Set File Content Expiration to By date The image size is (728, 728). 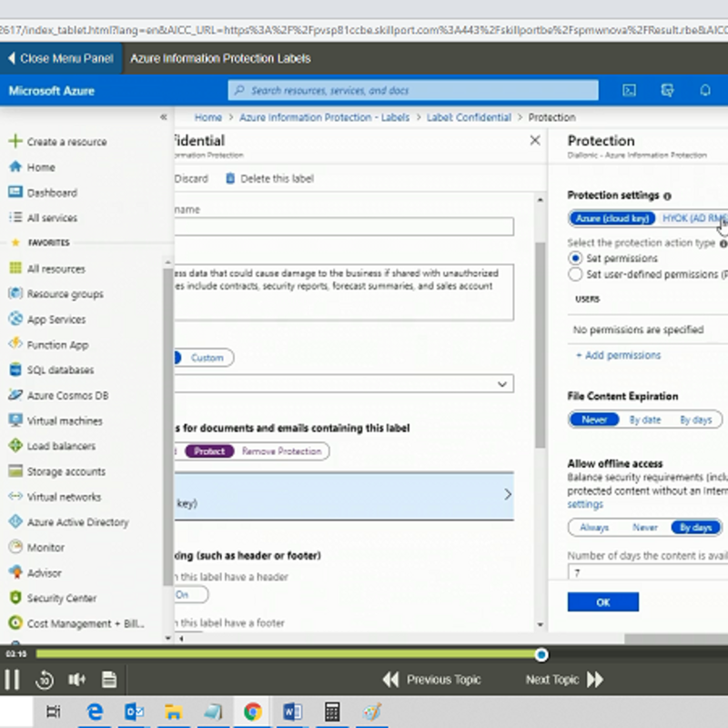645,420
